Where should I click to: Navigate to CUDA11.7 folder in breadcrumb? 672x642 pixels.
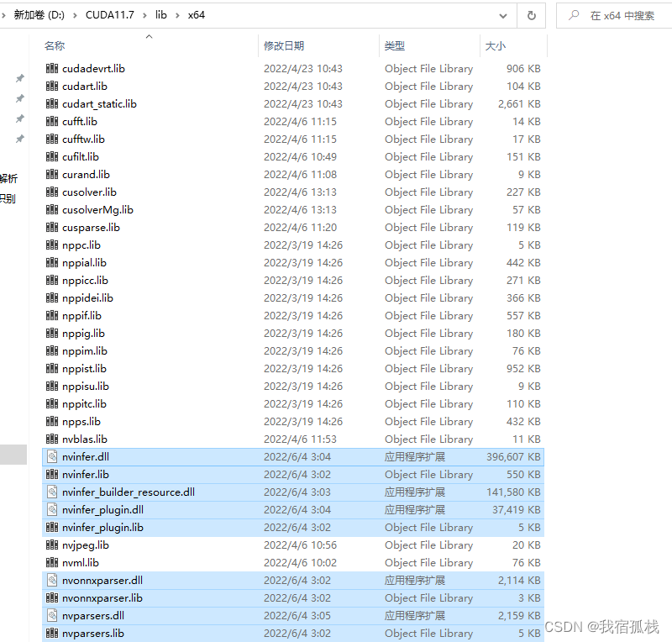(x=110, y=15)
